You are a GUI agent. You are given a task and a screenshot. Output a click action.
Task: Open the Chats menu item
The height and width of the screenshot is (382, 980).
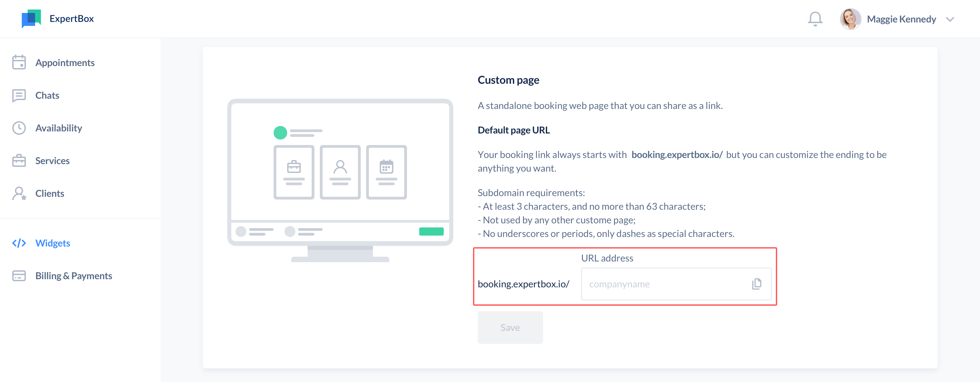(x=47, y=95)
